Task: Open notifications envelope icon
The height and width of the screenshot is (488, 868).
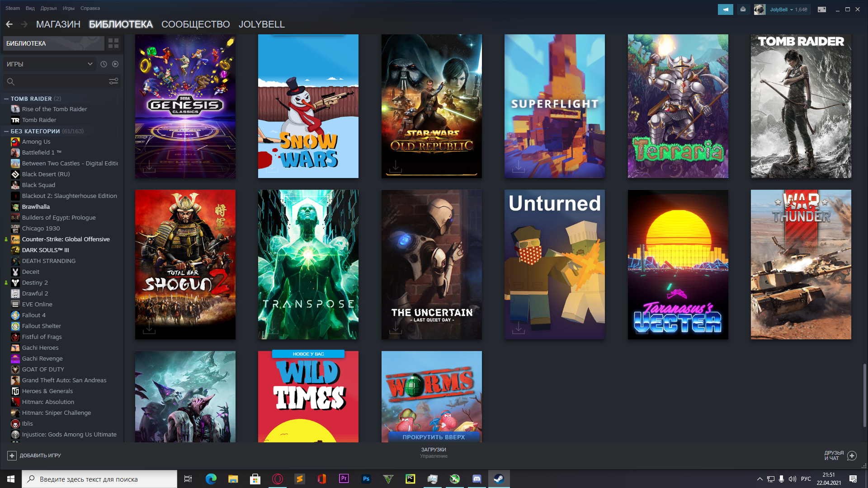Action: point(743,9)
